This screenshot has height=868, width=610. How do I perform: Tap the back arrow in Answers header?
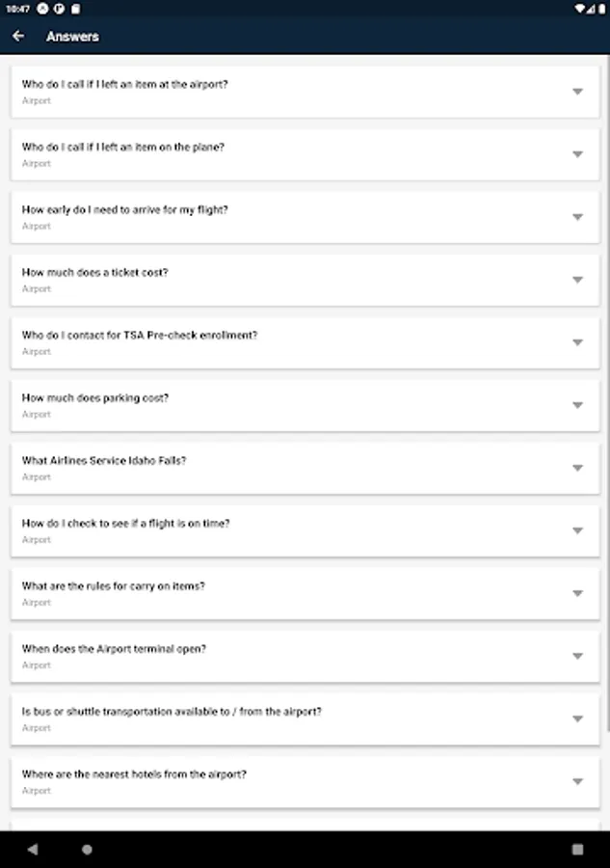[18, 37]
